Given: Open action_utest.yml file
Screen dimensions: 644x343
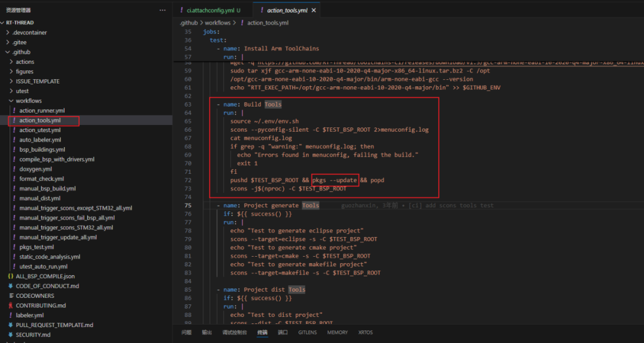Looking at the screenshot, I should pos(40,130).
